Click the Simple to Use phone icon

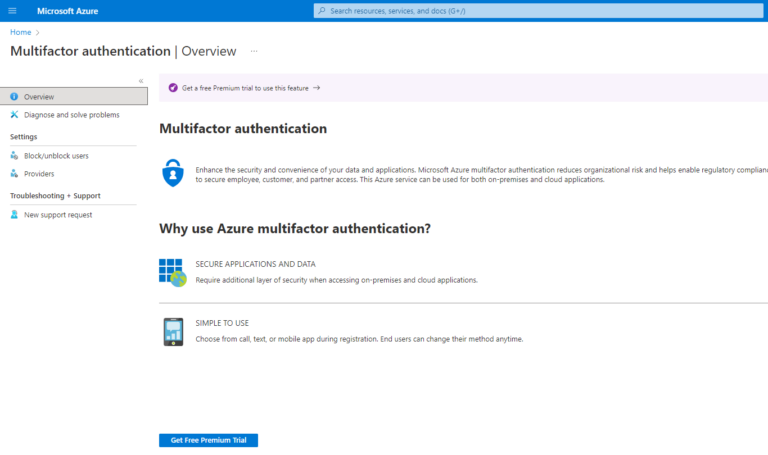[x=173, y=332]
